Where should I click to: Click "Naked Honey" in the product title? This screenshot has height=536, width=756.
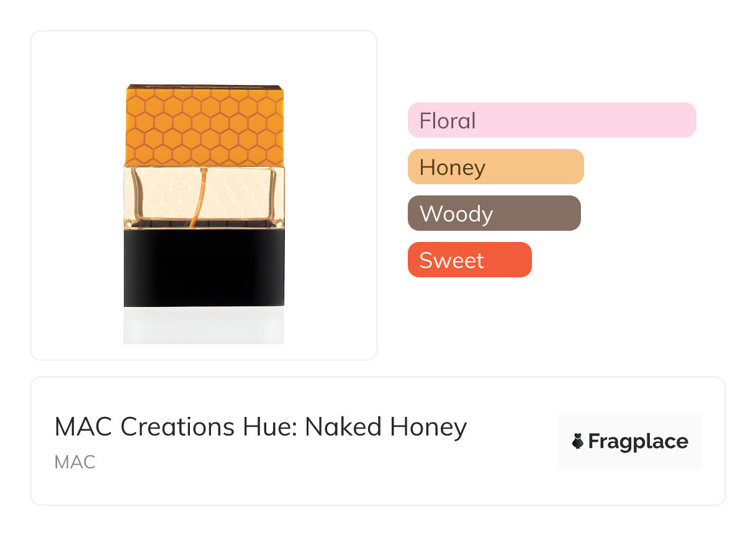(385, 427)
